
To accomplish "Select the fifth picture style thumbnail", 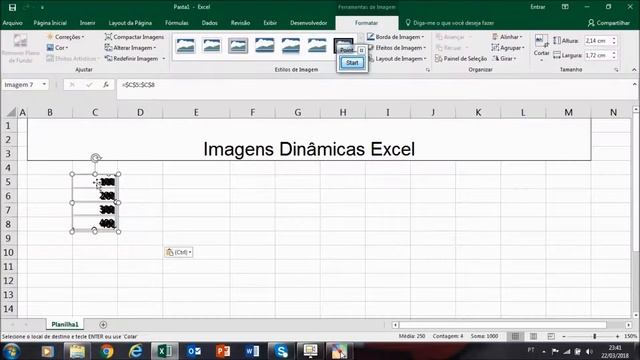I will (x=291, y=45).
